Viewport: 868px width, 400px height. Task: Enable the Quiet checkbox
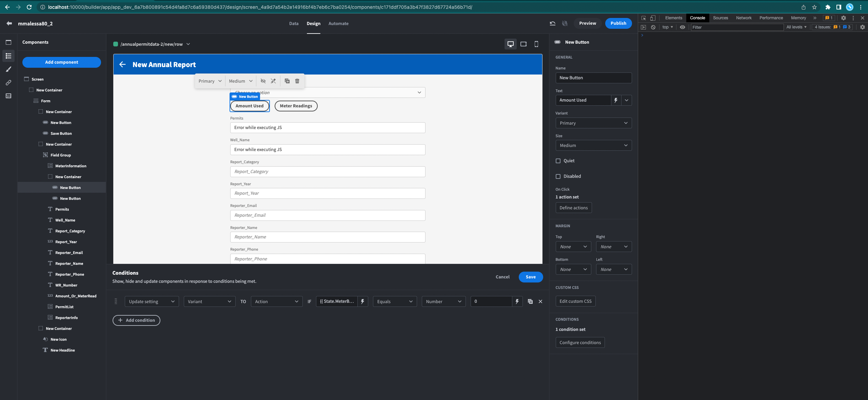(x=558, y=161)
